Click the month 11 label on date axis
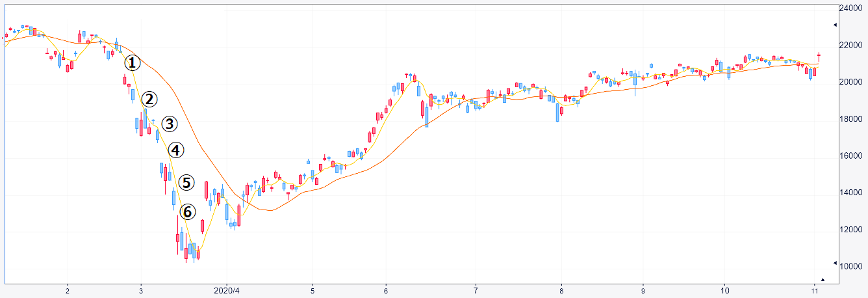 [x=815, y=290]
